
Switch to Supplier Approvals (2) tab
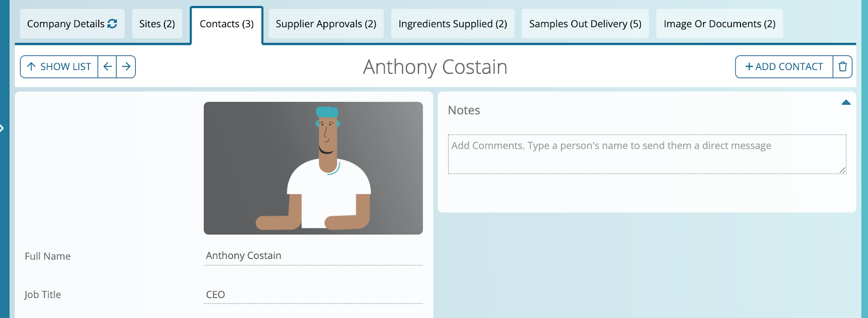(x=326, y=24)
